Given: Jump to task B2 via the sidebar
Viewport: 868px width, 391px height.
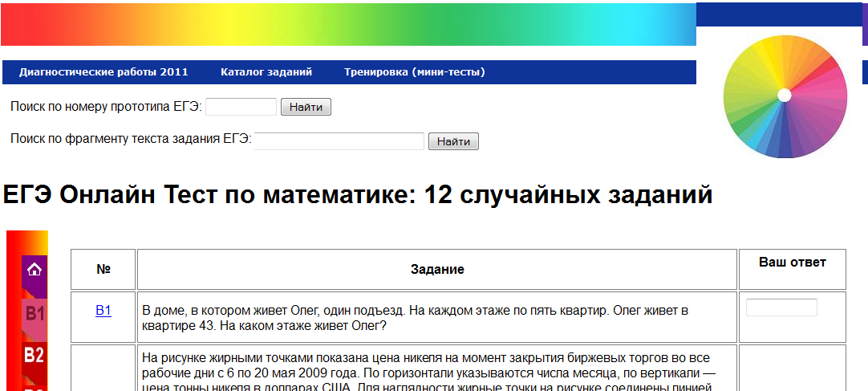Looking at the screenshot, I should pyautogui.click(x=34, y=355).
